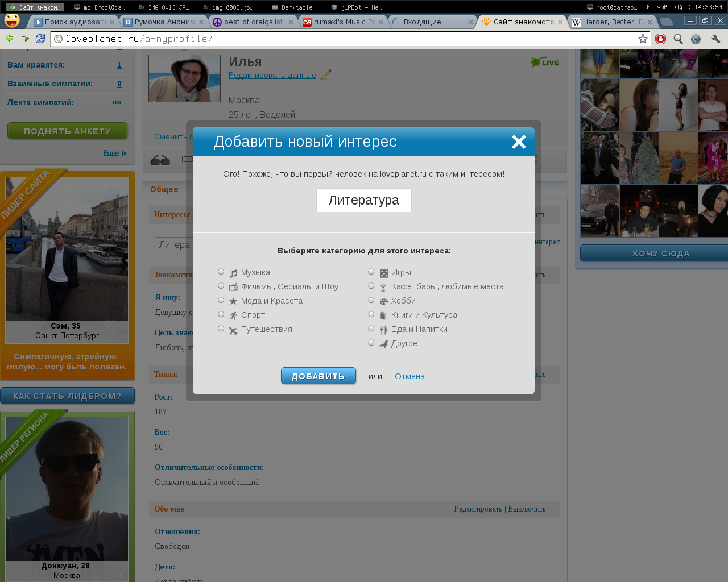Switch to rumaxi's Music Profile tab
The height and width of the screenshot is (582, 728).
click(344, 22)
